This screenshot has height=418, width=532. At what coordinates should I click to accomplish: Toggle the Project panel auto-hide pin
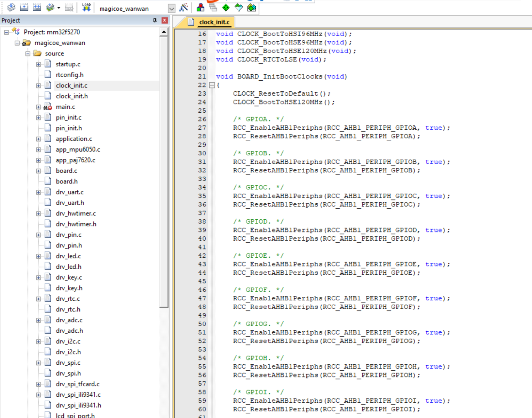pyautogui.click(x=155, y=20)
